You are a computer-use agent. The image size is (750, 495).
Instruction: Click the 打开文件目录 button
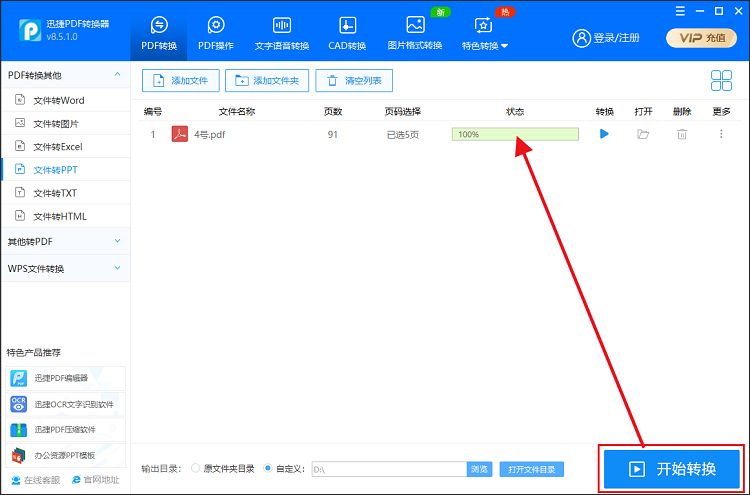531,469
